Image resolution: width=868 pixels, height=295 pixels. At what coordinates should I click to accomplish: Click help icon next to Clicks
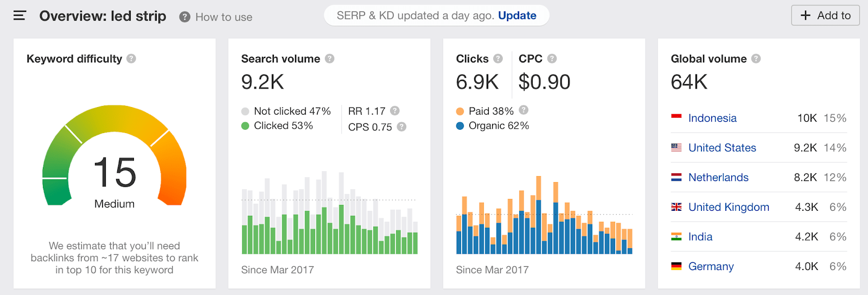tap(498, 59)
